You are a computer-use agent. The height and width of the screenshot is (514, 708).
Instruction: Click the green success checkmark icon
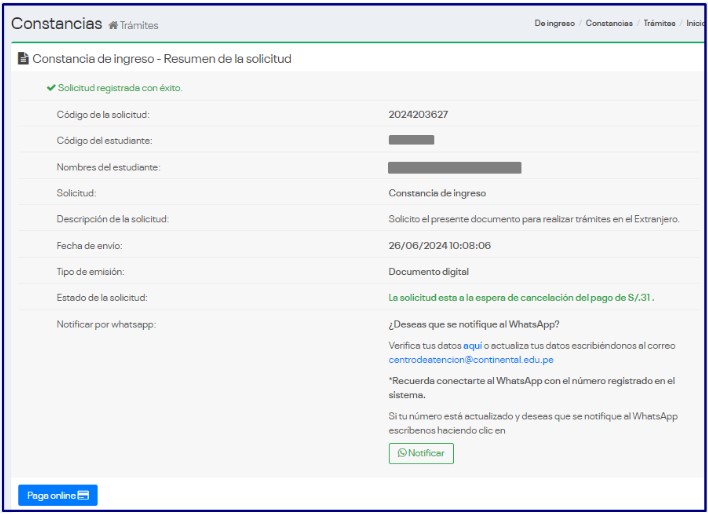click(51, 88)
